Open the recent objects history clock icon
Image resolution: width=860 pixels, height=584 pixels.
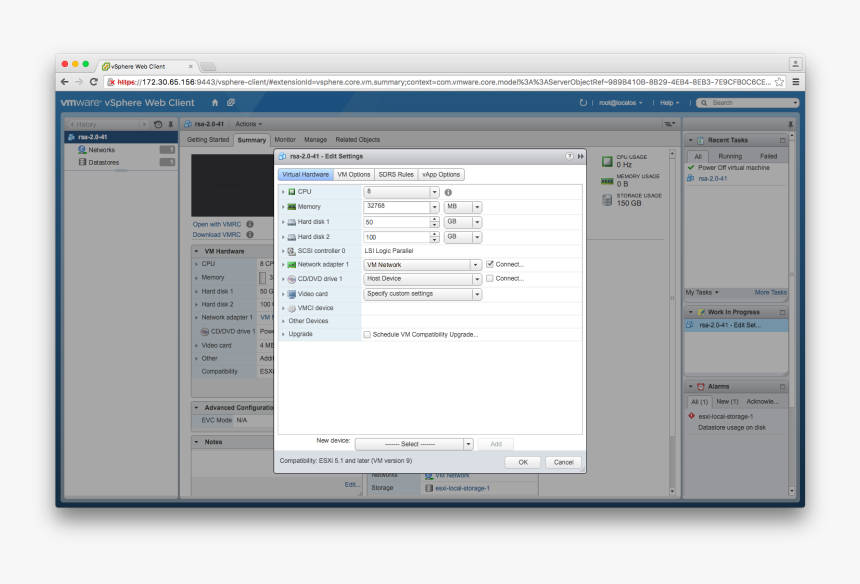click(x=158, y=124)
